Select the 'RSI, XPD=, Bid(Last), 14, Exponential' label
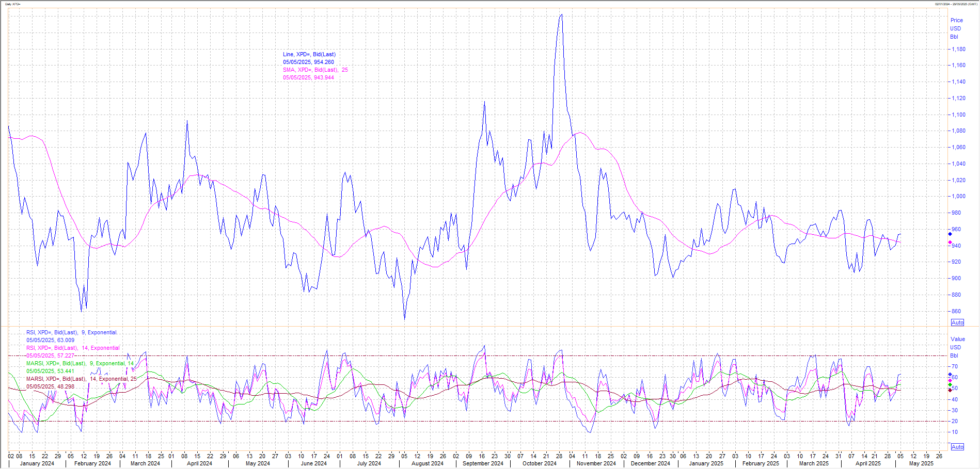Screen dimensions: 980x469 pos(73,348)
